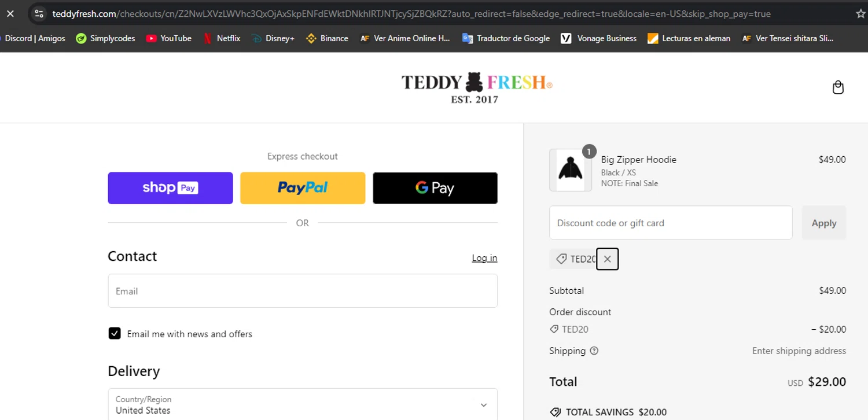
Task: Focus the Email input field
Action: click(x=303, y=291)
